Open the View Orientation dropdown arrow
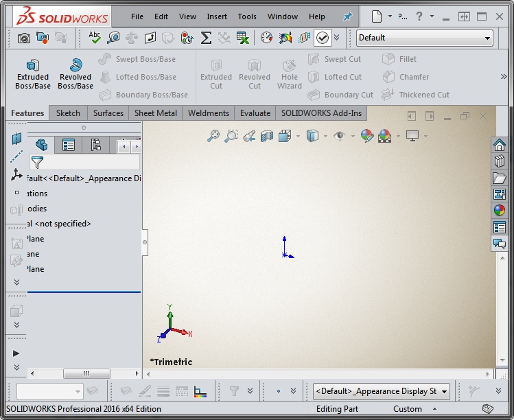The height and width of the screenshot is (420, 514). click(x=298, y=136)
